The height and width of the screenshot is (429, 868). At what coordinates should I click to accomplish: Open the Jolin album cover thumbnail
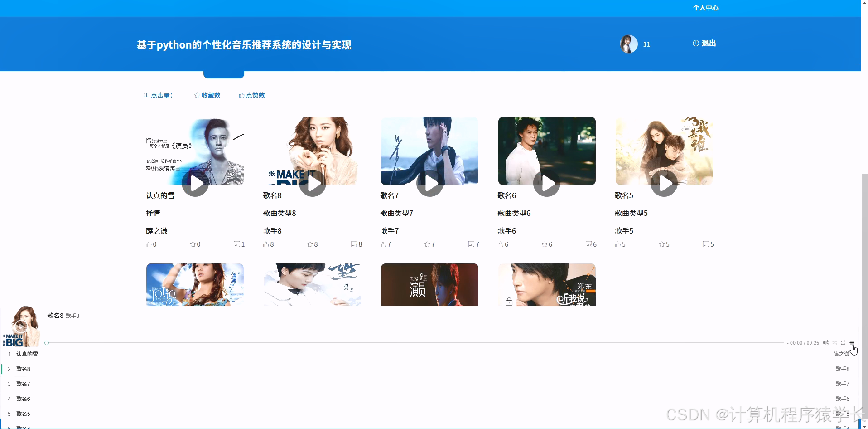[x=195, y=285]
